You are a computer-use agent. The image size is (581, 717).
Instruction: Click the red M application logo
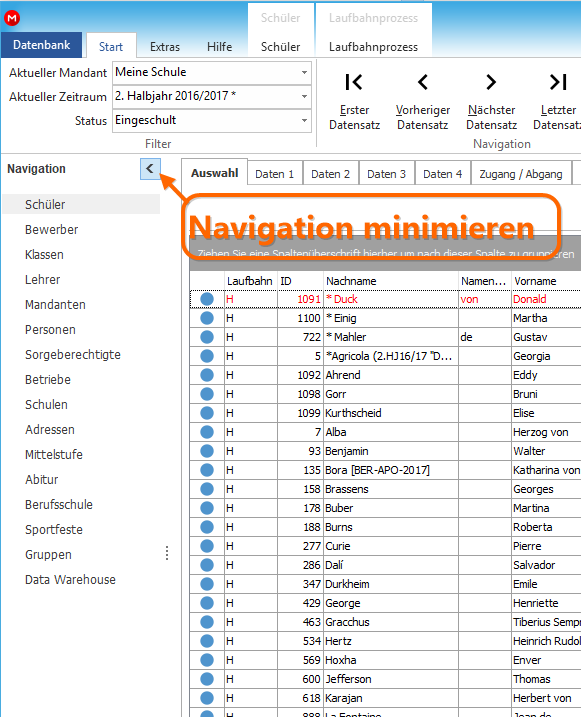coord(12,18)
